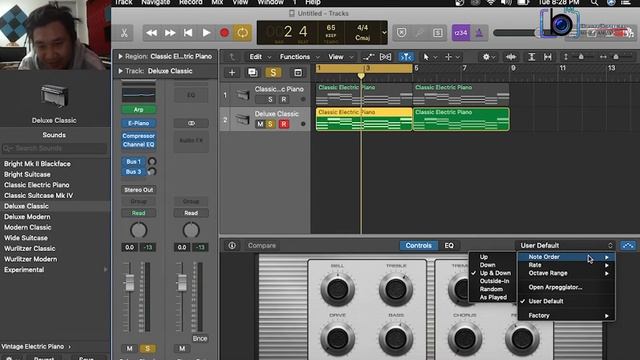Open the Help menu in menu bar
Viewport: 640px width, 360px height.
click(313, 2)
